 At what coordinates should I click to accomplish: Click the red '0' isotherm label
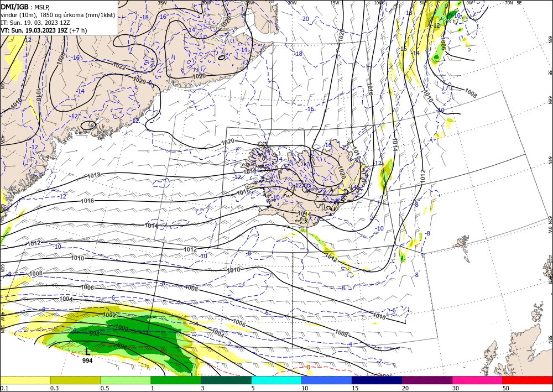308,367
